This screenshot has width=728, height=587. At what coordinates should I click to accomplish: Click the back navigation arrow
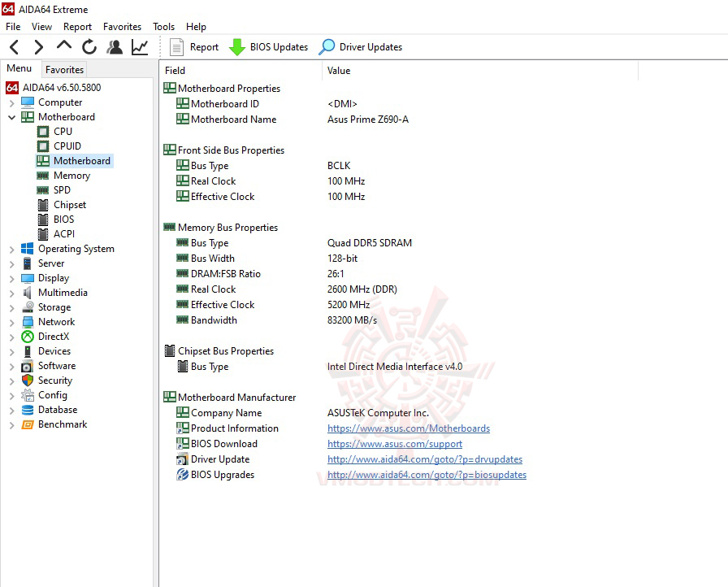click(13, 46)
